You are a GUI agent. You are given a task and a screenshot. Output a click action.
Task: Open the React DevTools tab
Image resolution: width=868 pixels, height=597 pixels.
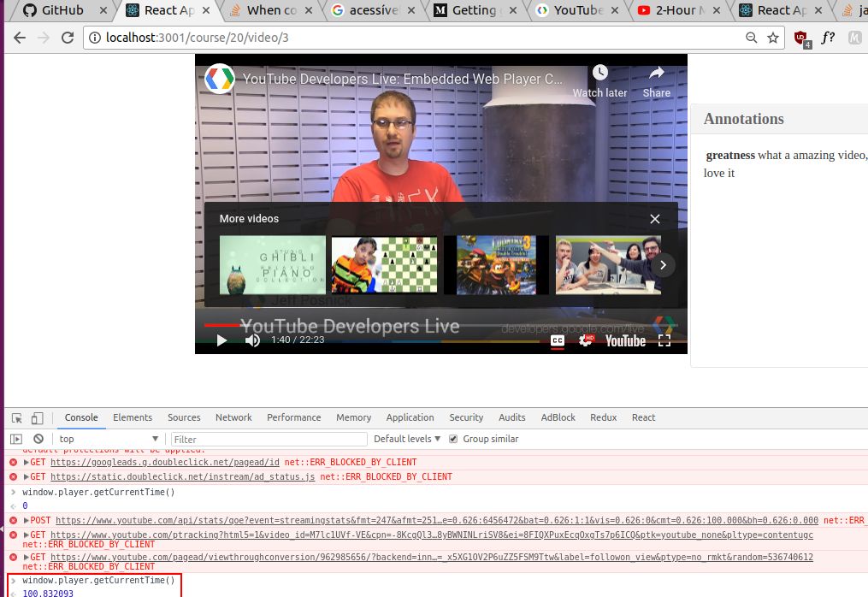click(643, 417)
